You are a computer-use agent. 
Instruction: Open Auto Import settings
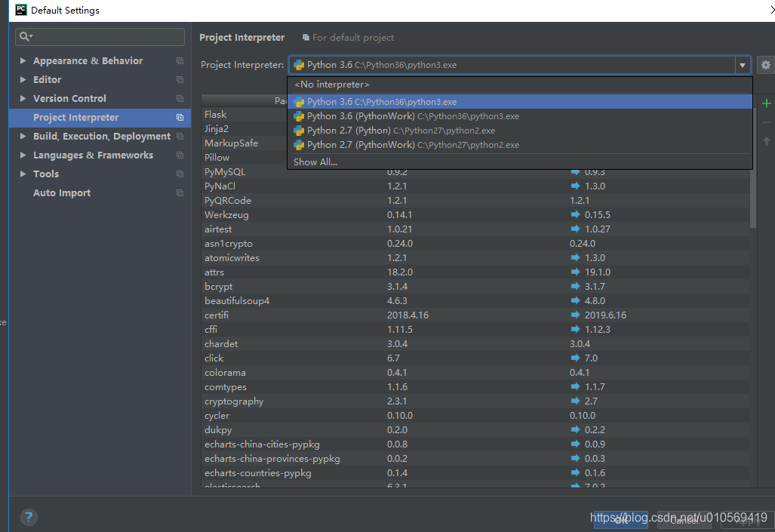pyautogui.click(x=100, y=193)
